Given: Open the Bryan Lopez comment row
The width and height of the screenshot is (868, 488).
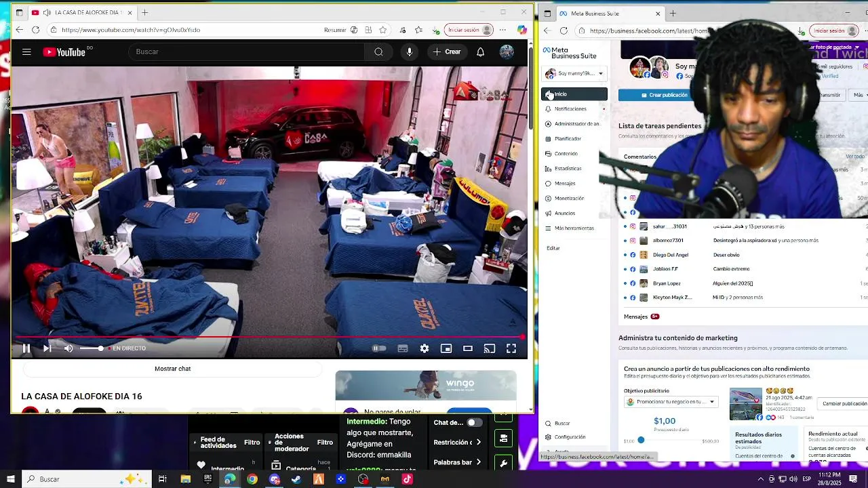Looking at the screenshot, I should point(745,283).
